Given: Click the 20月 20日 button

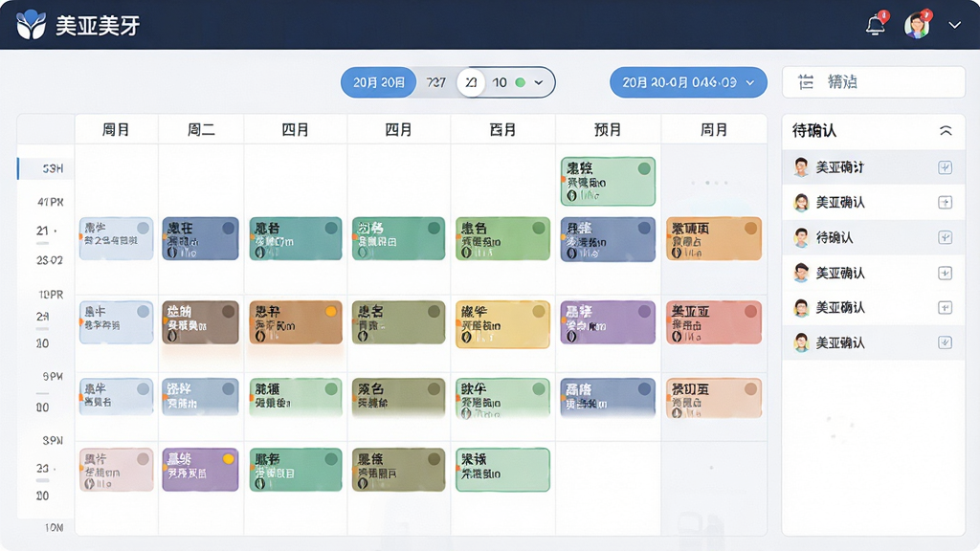Looking at the screenshot, I should [379, 82].
